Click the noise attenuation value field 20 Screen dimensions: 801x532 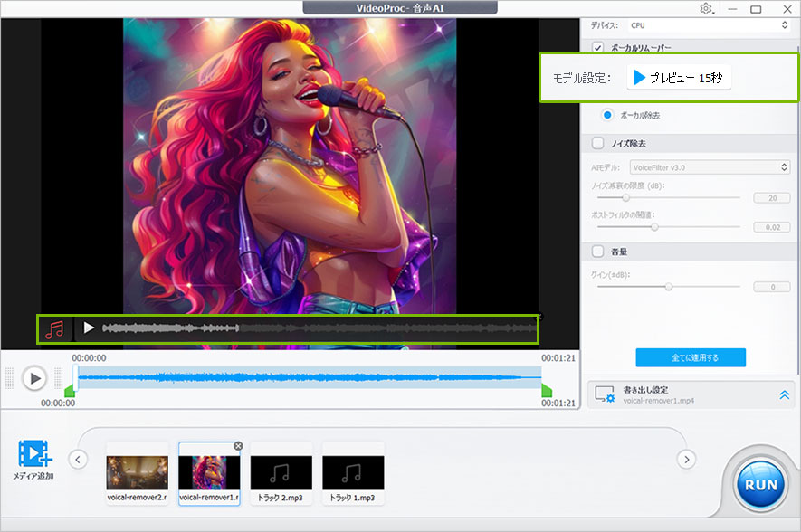click(x=772, y=197)
